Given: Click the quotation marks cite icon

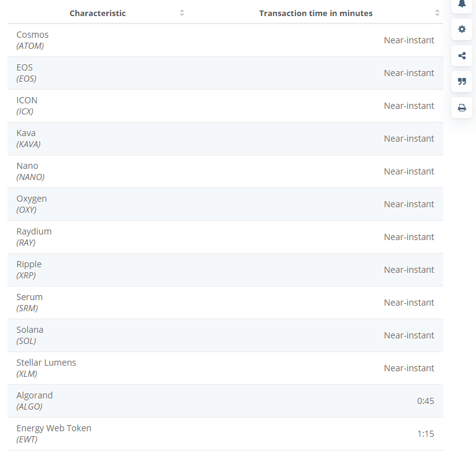Looking at the screenshot, I should (x=462, y=82).
